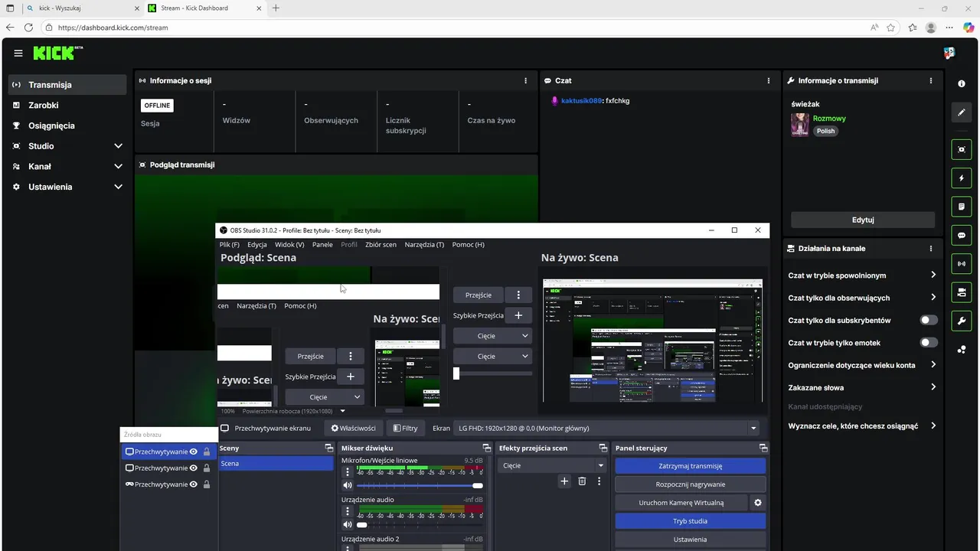
Task: Open Wyznacz cele, które chcesz osiągnąć
Action: (863, 426)
